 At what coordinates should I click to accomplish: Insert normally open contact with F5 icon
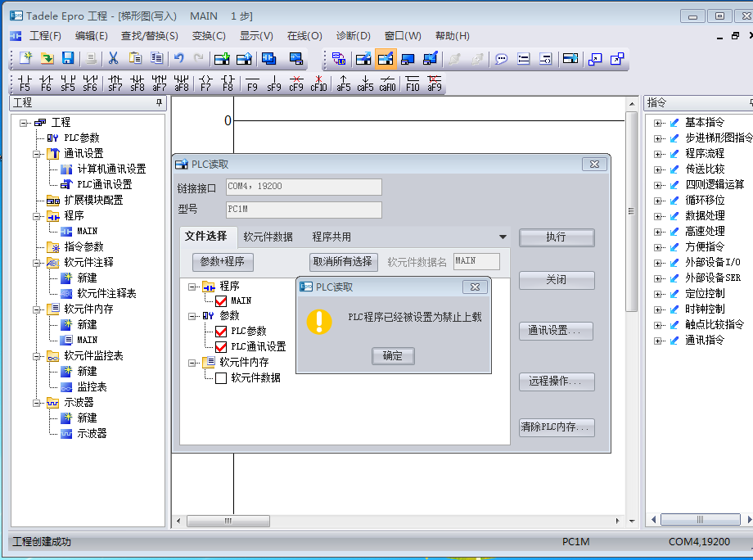coord(25,83)
